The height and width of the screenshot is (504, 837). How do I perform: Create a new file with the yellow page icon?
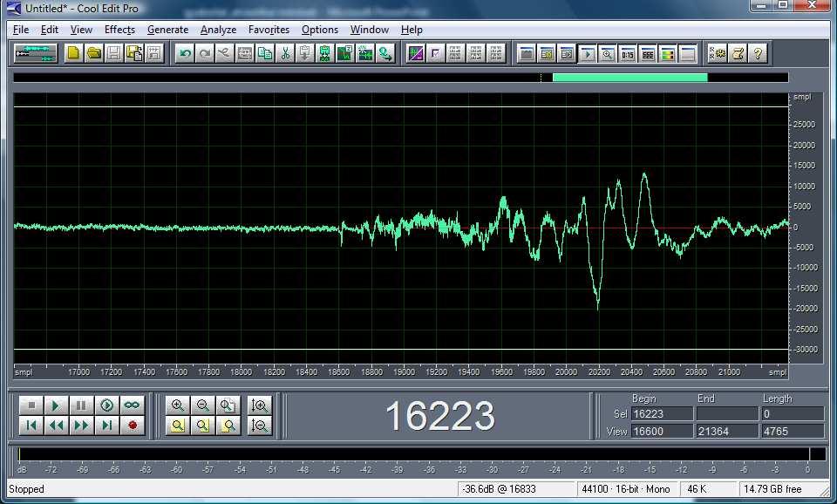73,53
